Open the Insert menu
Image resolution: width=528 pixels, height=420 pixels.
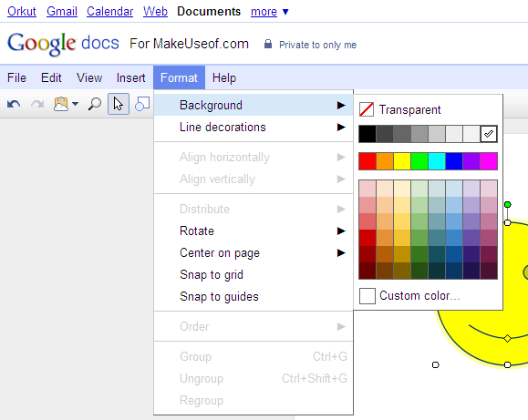130,77
